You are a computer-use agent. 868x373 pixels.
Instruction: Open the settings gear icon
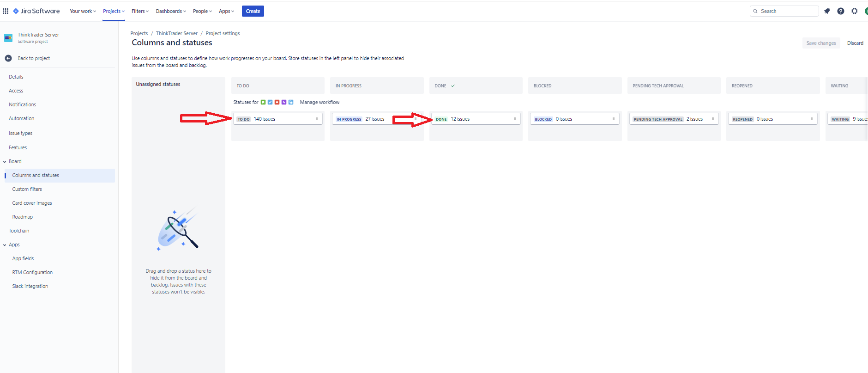(x=855, y=11)
